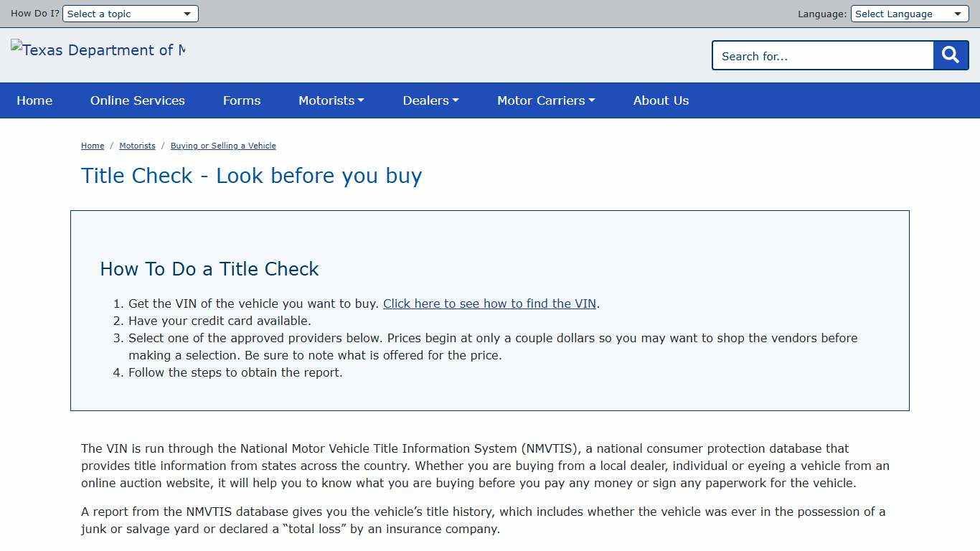Click the Motorists breadcrumb link
This screenshot has height=551, width=980.
point(137,146)
